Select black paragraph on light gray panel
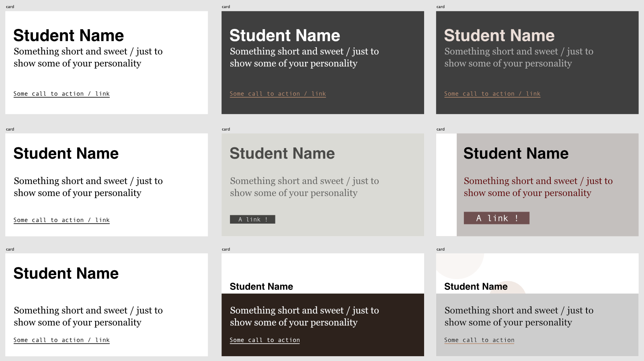 point(519,316)
